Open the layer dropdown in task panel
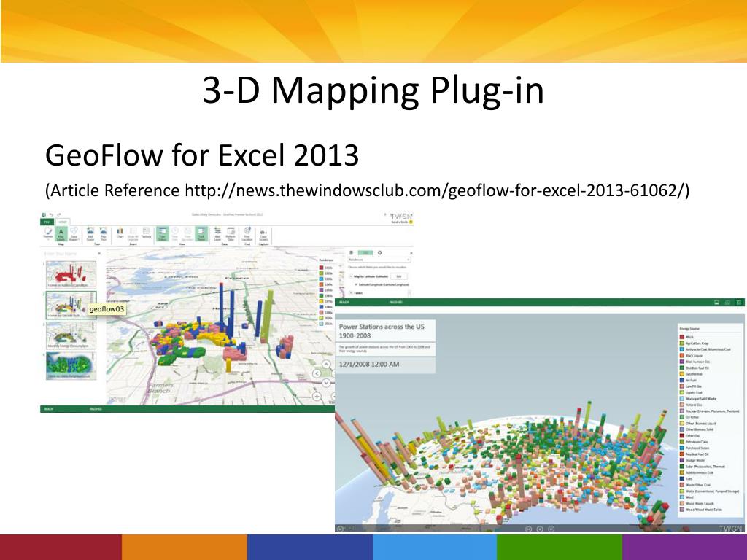This screenshot has width=747, height=560. (379, 260)
